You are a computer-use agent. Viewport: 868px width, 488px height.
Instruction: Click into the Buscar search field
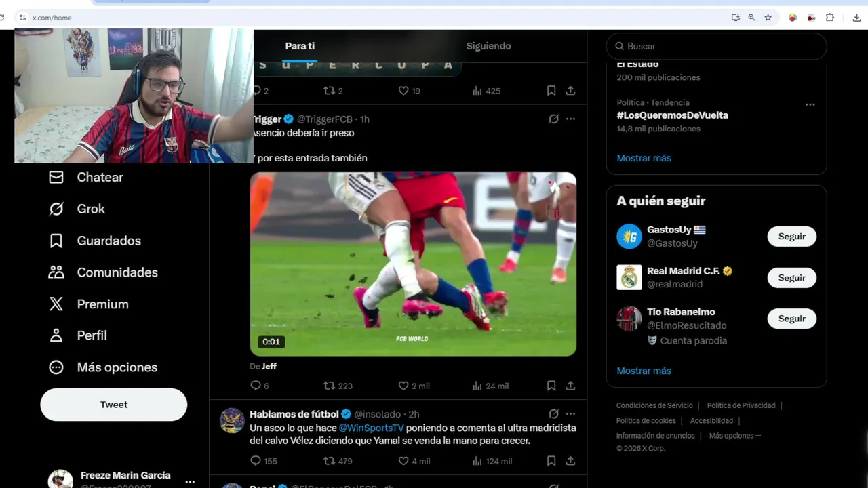(x=716, y=46)
